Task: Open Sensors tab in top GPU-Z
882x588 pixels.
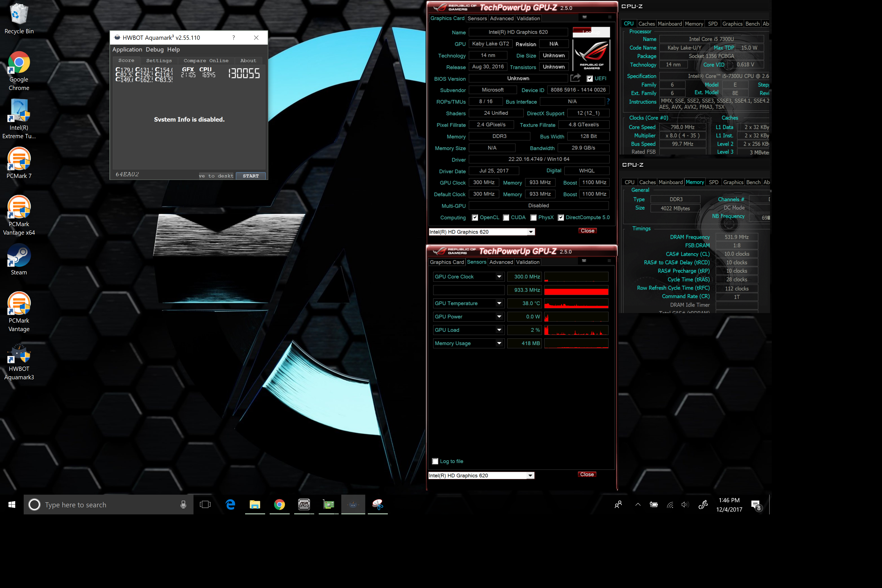Action: [x=477, y=18]
